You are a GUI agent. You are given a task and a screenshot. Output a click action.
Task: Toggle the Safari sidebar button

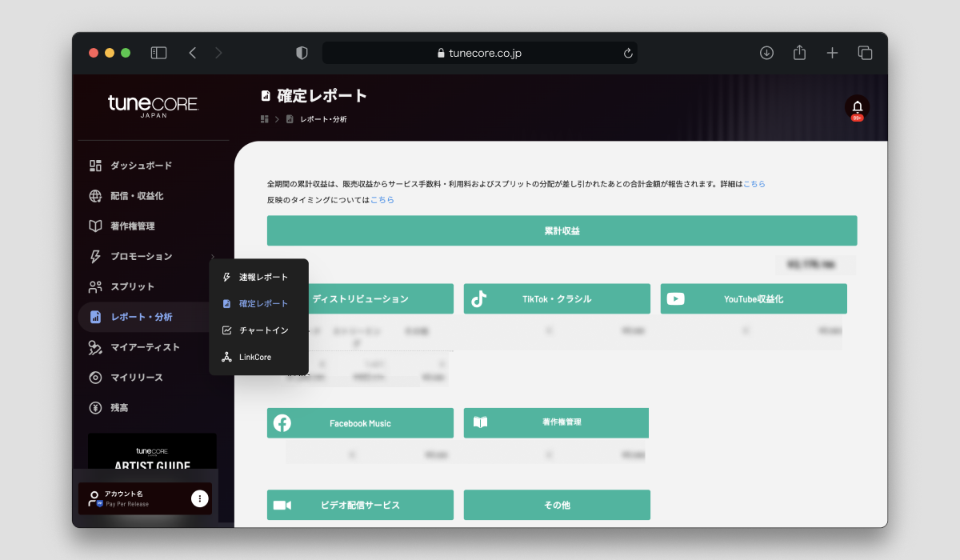158,53
